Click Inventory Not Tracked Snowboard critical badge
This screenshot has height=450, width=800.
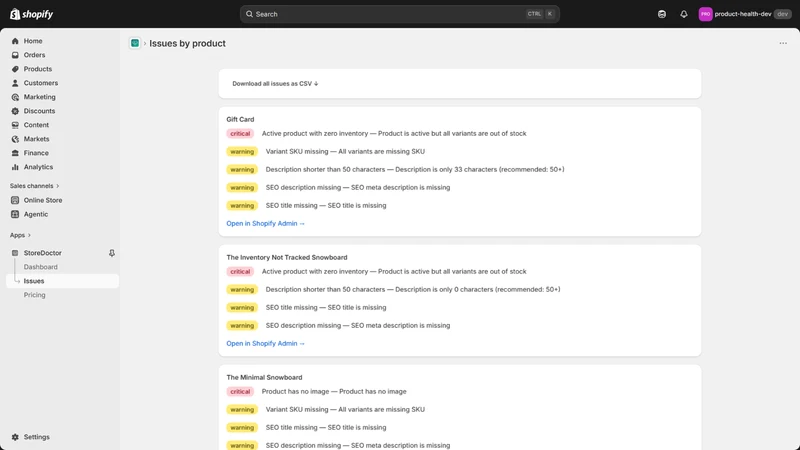tap(240, 272)
